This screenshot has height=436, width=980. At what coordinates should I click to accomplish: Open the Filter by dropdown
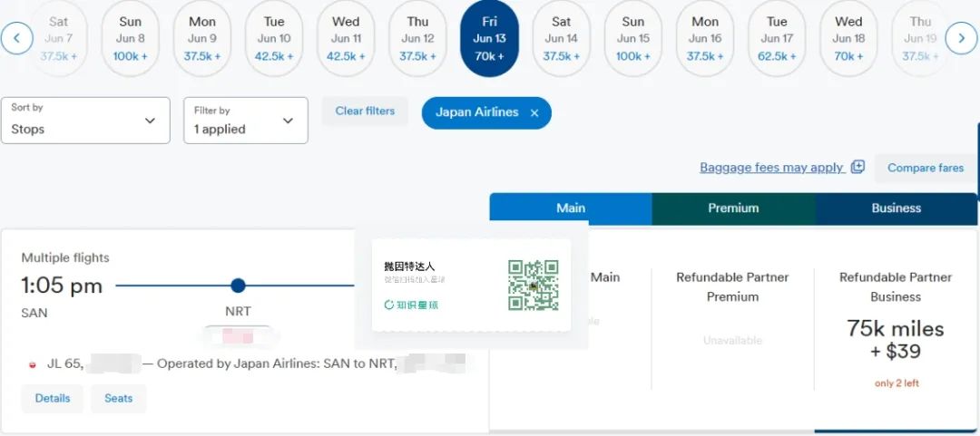(x=245, y=121)
